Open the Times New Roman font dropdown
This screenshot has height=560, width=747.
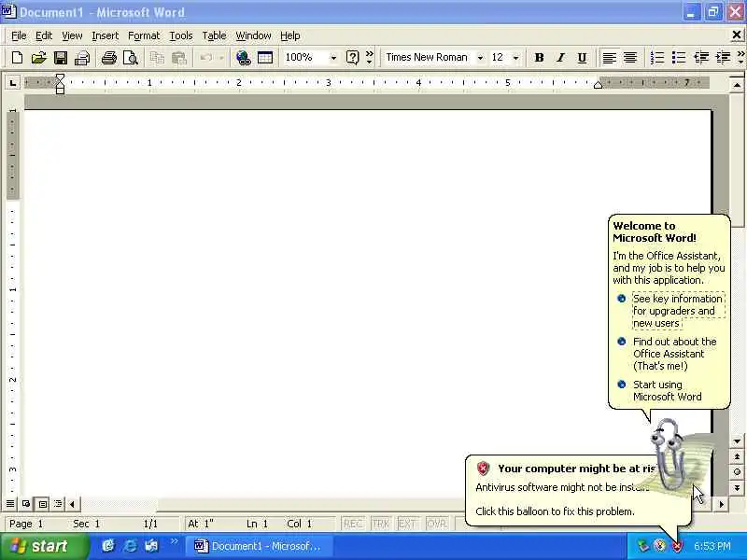click(x=480, y=58)
